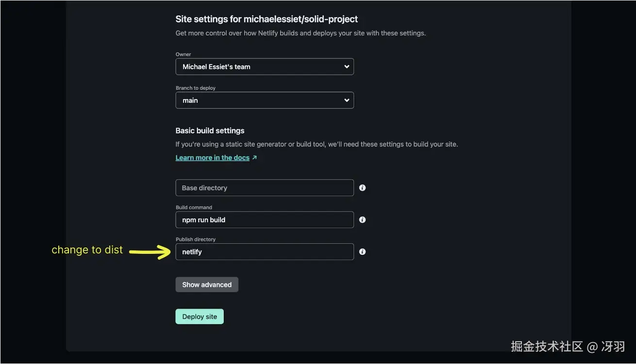
Task: Click the Publish directory field containing netlify
Action: coord(264,252)
